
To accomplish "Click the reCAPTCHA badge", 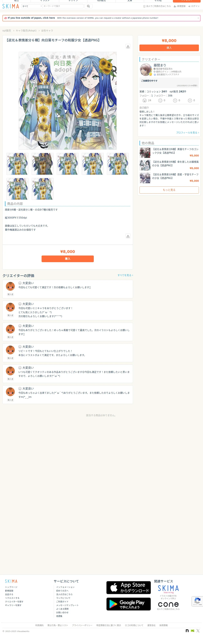I will coord(197,601).
